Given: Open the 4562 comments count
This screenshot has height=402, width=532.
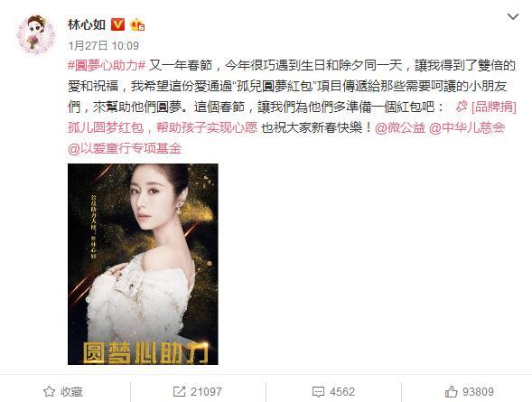Looking at the screenshot, I should click(342, 392).
